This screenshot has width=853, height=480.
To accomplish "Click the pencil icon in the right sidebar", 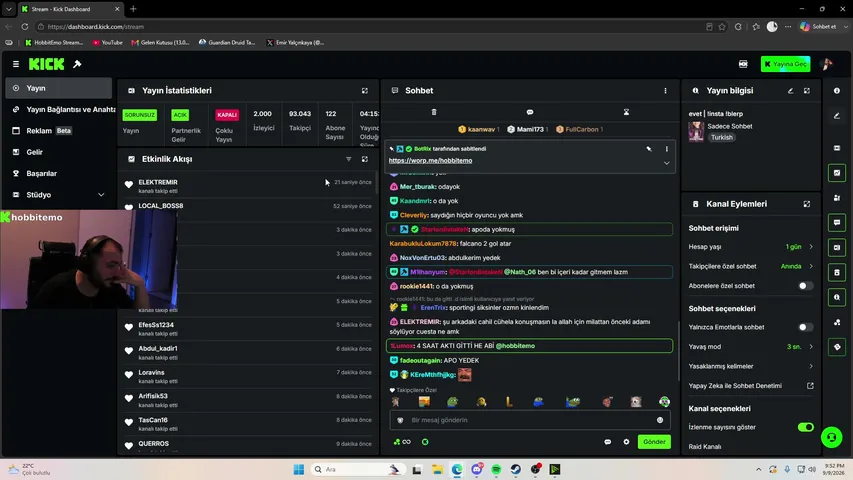I will point(837,115).
